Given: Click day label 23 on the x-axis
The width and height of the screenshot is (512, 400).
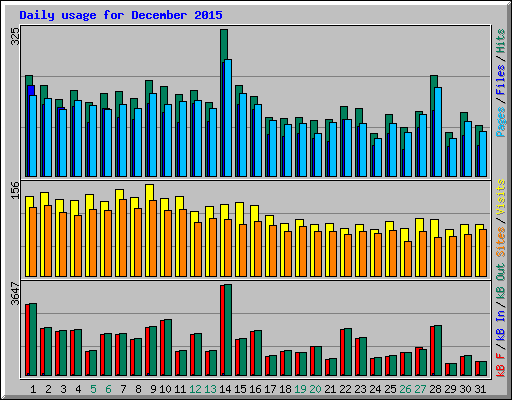Looking at the screenshot, I should (360, 389).
